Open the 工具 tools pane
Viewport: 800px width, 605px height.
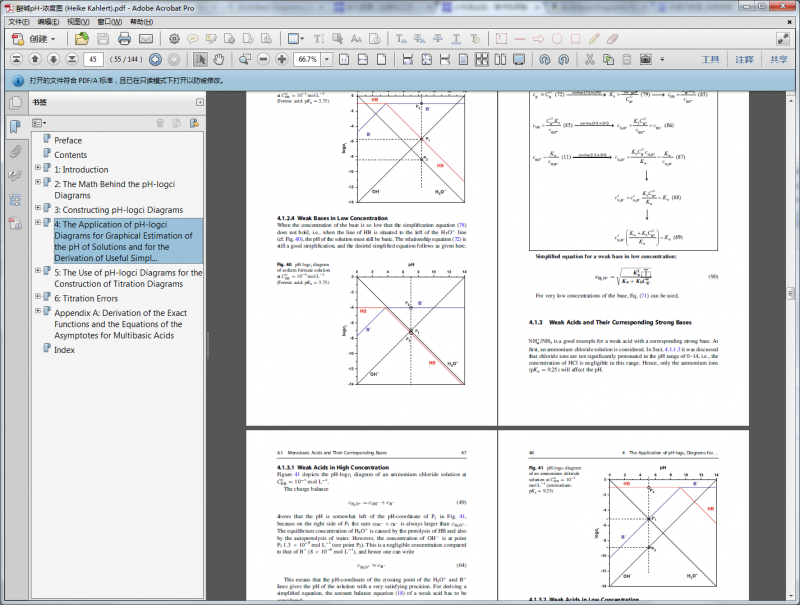point(710,60)
